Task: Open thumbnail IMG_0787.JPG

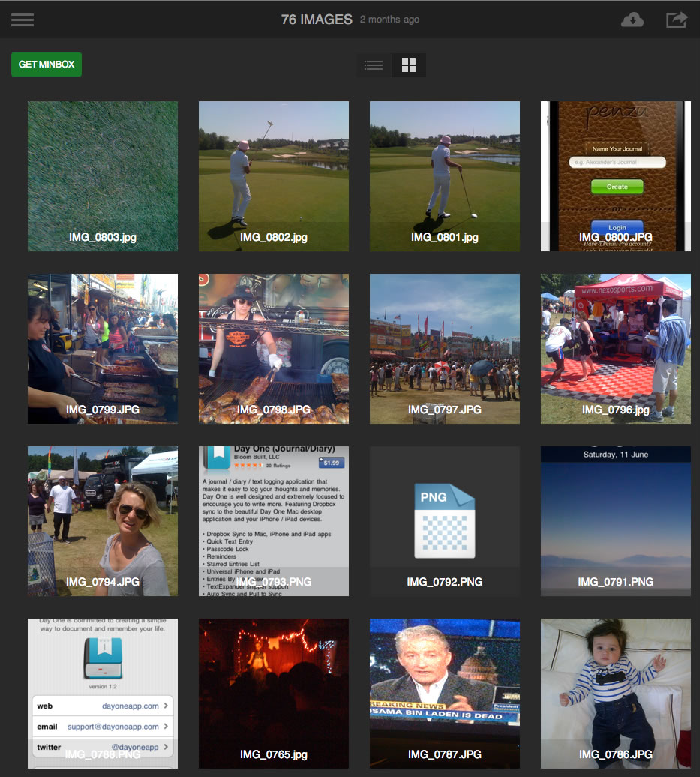Action: click(445, 693)
